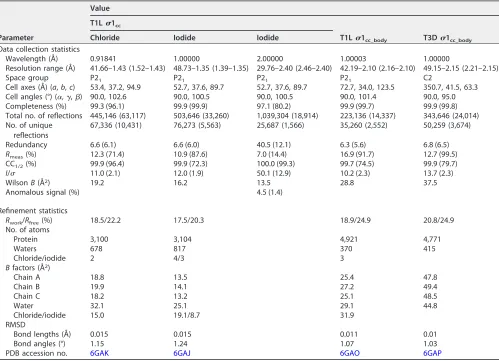Image resolution: width=499 pixels, height=361 pixels.
Task: Click the T1L σ1cc_body column header
Action: click(363, 38)
